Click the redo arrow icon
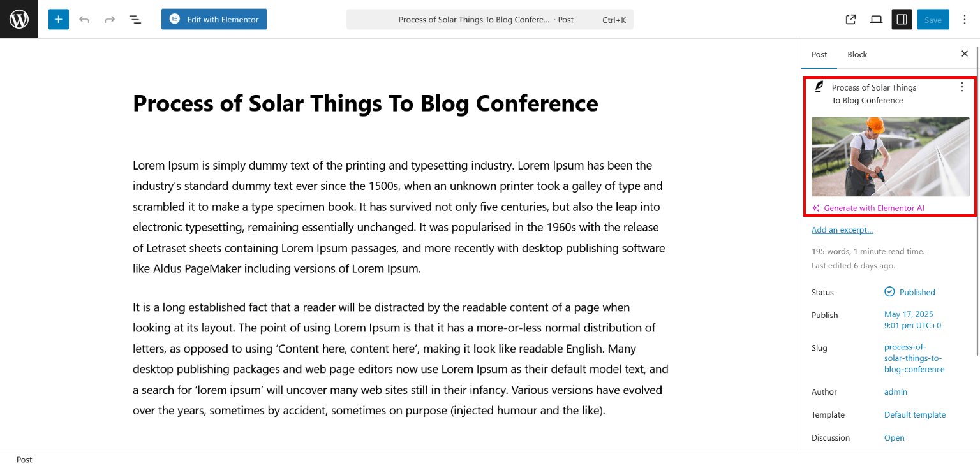Screen dimensions: 980x466 (x=110, y=20)
